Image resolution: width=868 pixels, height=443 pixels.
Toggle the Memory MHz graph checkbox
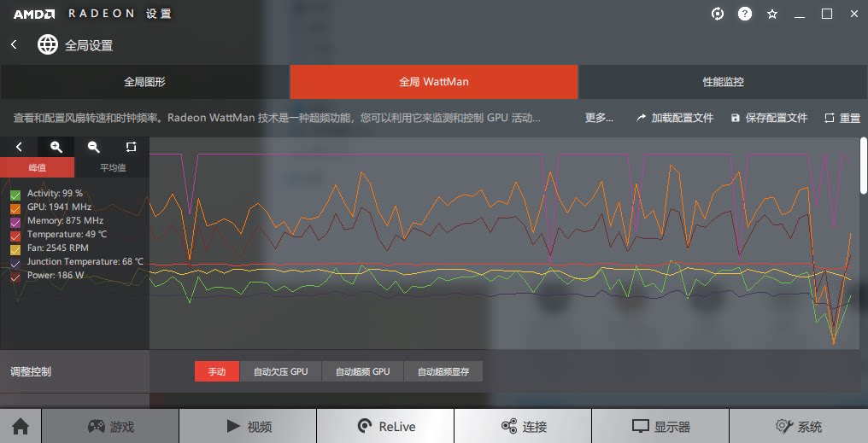click(x=15, y=222)
